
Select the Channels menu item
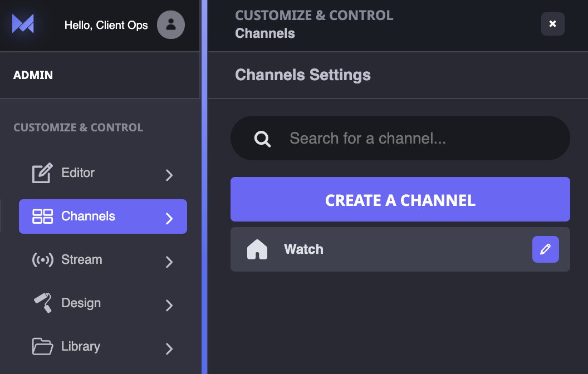click(x=103, y=216)
